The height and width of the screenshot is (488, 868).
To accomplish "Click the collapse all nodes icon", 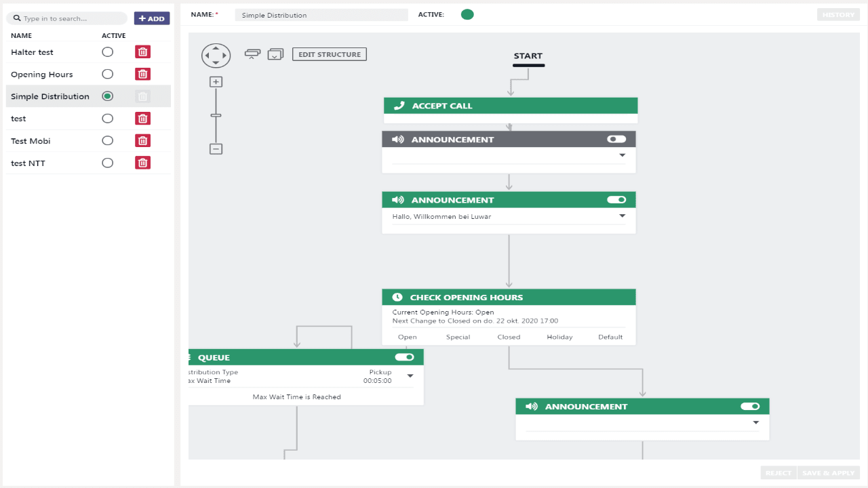I will tap(252, 54).
